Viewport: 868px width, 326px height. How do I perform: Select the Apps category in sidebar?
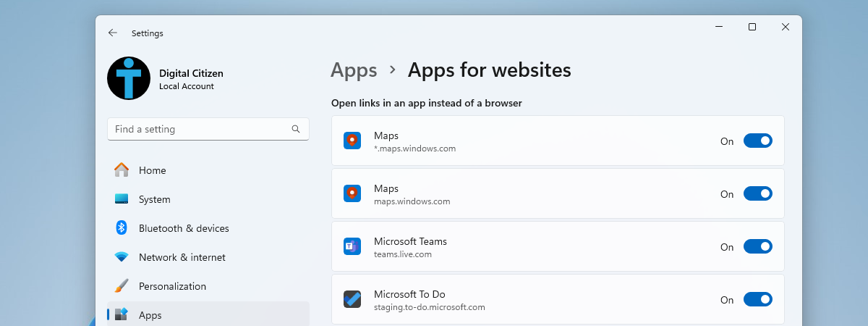point(208,314)
